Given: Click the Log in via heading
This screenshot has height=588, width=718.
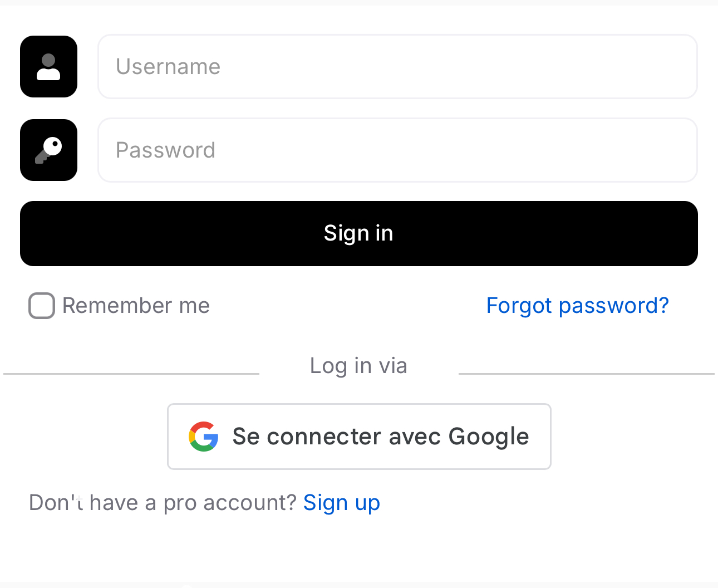Looking at the screenshot, I should pos(358,366).
